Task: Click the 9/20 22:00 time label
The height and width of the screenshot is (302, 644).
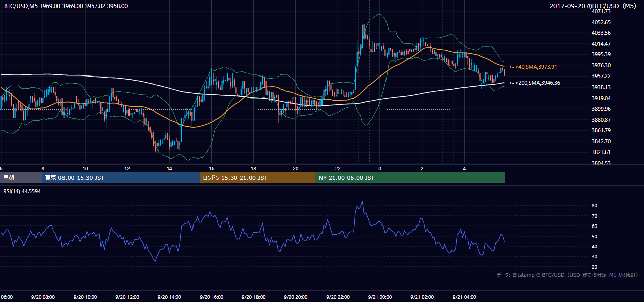Action: pyautogui.click(x=338, y=297)
